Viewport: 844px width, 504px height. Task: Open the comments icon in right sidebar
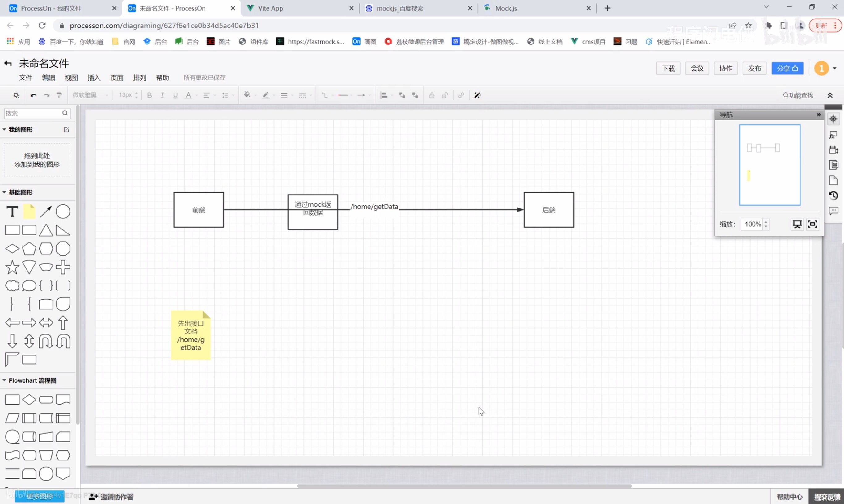(833, 211)
